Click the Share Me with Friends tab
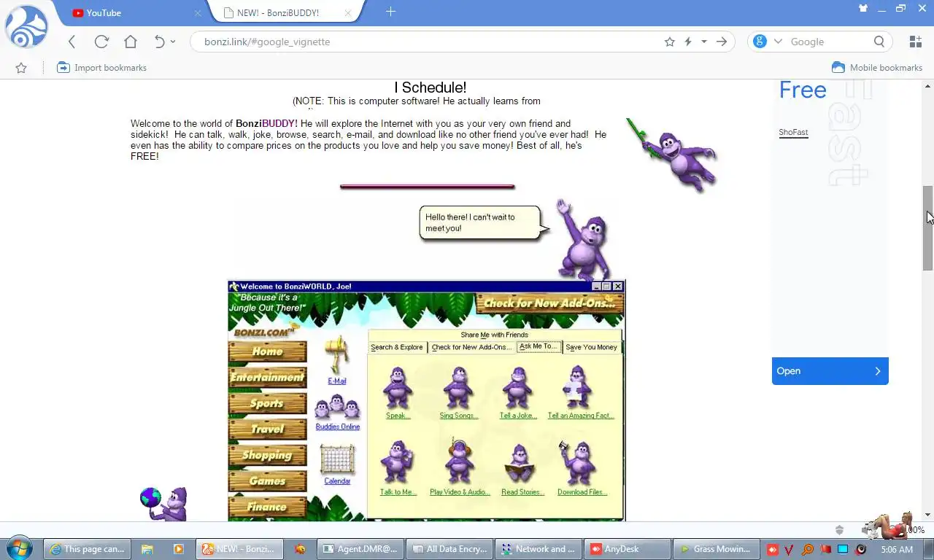Viewport: 934px width, 560px height. 495,335
